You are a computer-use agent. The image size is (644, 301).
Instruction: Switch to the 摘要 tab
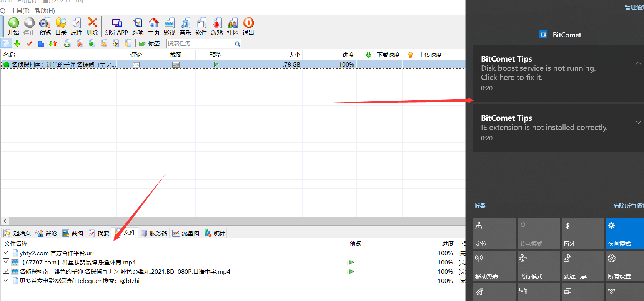99,233
